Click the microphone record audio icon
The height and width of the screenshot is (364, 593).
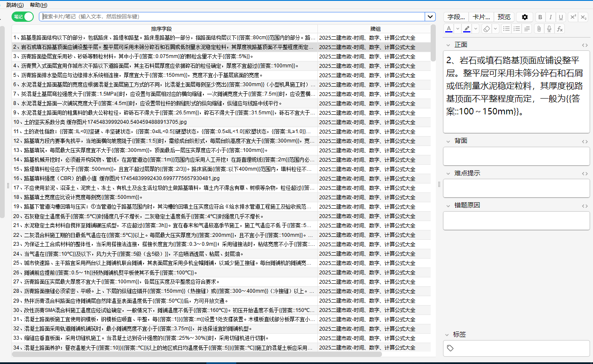549,29
